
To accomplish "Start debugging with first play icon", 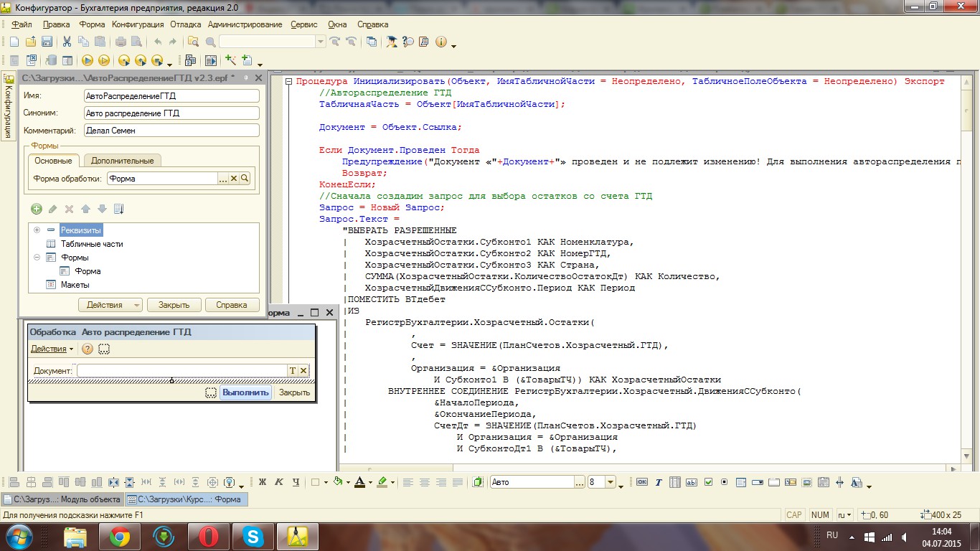I will 88,61.
